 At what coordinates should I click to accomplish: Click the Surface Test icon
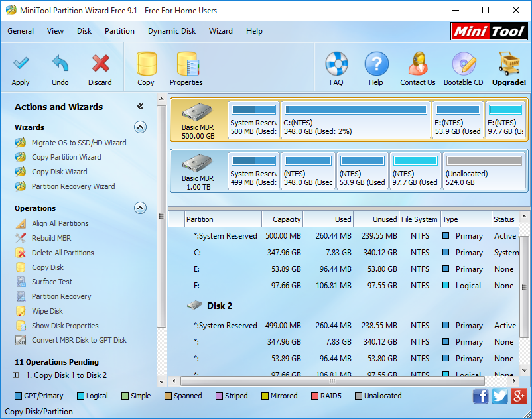click(x=21, y=282)
